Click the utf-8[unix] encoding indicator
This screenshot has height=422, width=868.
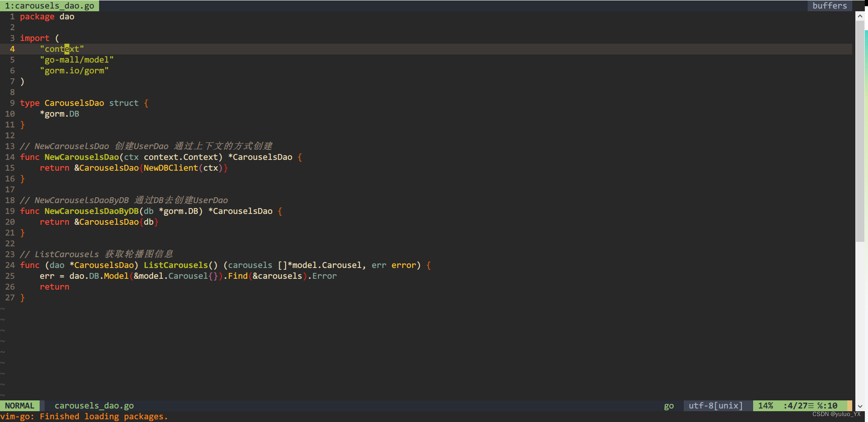point(716,406)
